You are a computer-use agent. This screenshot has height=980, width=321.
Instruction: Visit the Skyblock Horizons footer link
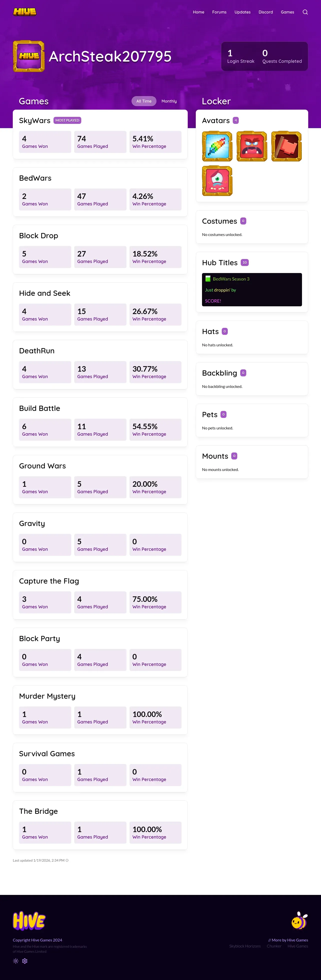(245, 946)
